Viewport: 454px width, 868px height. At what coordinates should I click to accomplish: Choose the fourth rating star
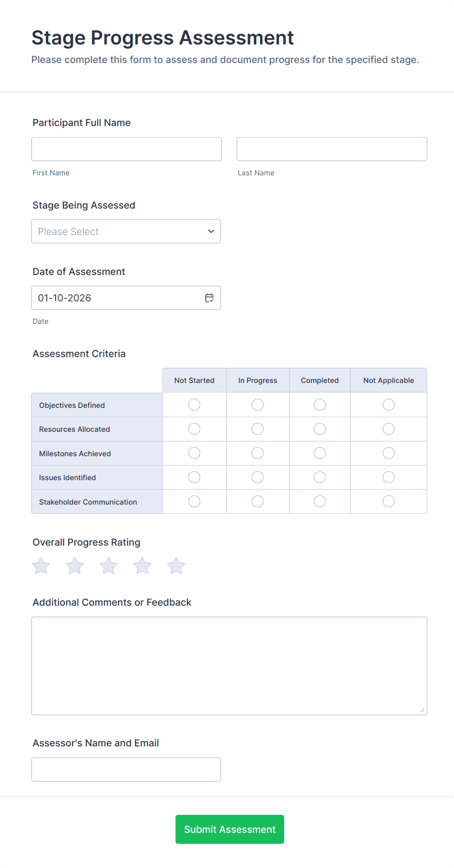142,566
